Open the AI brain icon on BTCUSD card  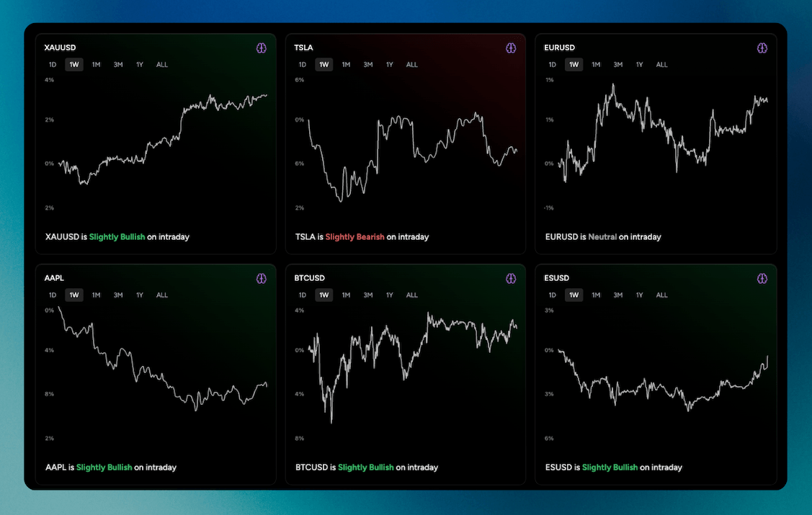coord(511,279)
